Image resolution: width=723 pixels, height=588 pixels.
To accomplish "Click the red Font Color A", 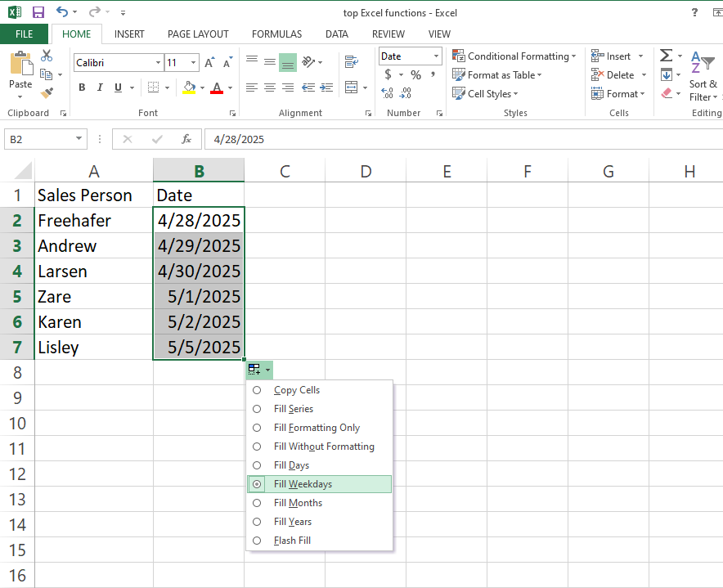I will click(x=217, y=88).
